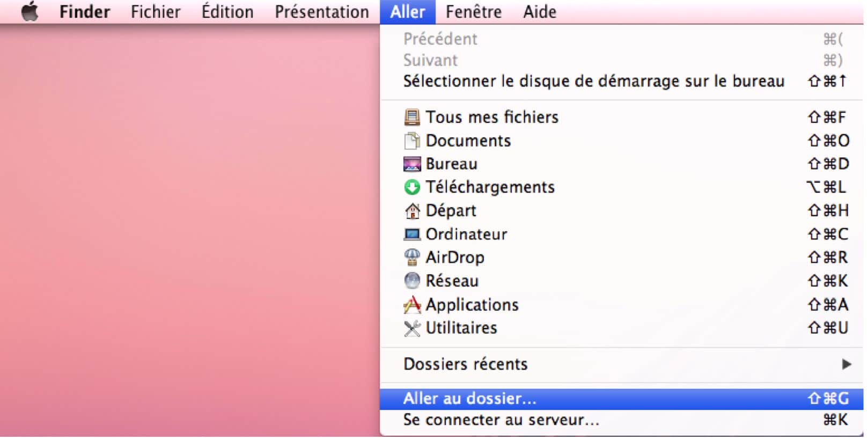
Task: Open the Présentation menu
Action: pos(322,12)
